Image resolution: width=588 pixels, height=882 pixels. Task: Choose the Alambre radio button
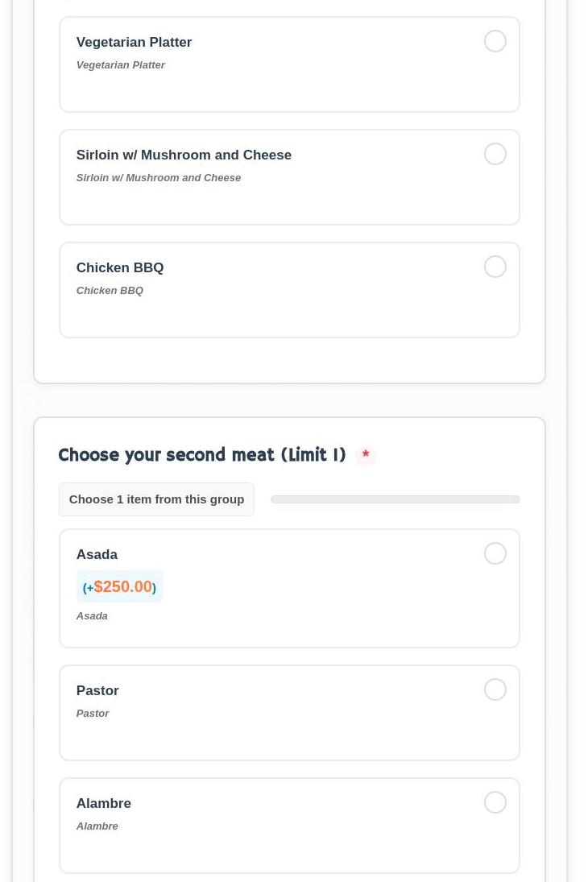[x=495, y=802]
